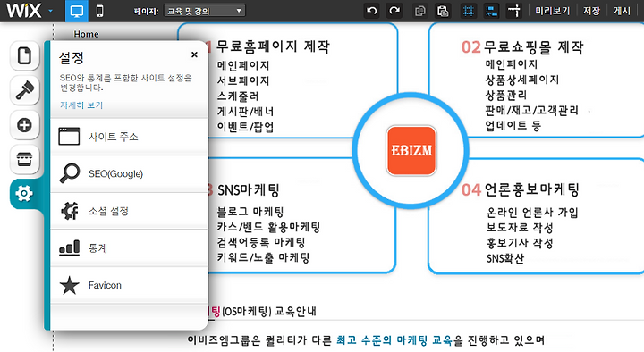Click the gear icon beside 소셜 설정

tap(70, 211)
